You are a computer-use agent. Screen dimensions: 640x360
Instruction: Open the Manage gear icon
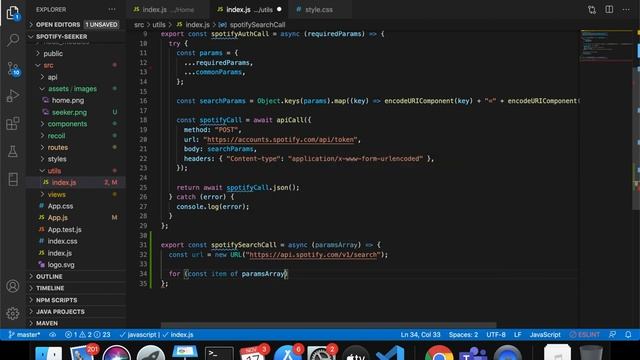(x=13, y=313)
